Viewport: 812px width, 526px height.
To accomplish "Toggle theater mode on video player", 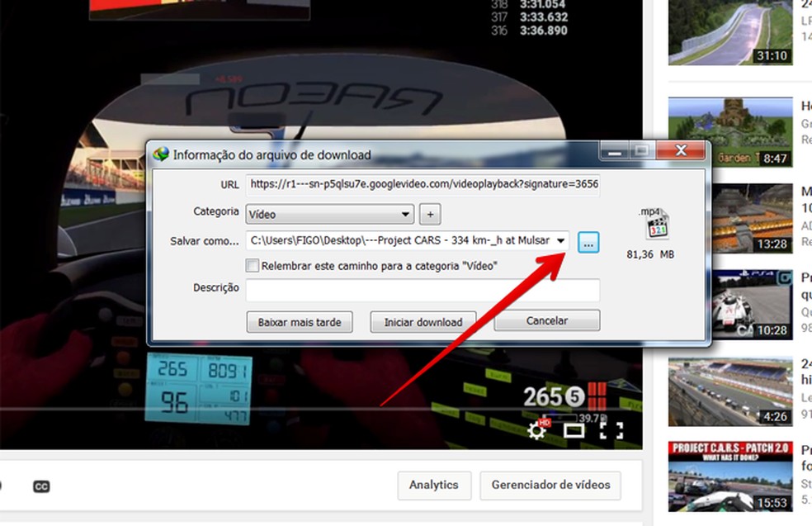I will 574,431.
